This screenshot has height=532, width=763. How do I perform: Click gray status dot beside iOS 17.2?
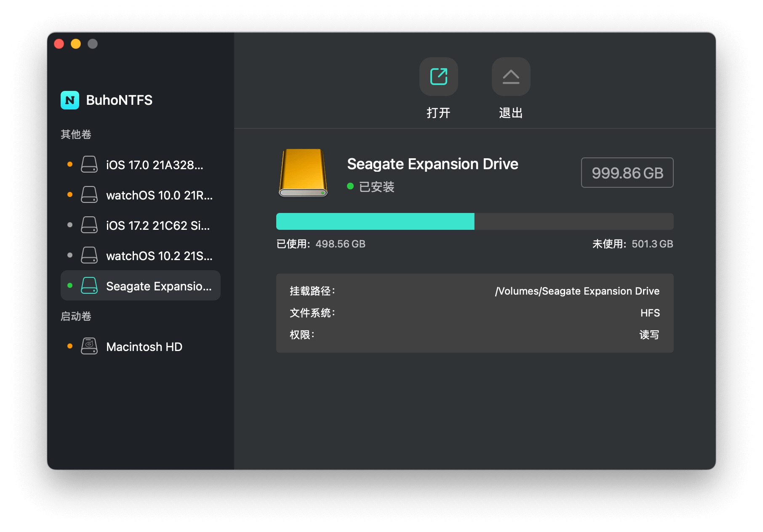[x=70, y=225]
